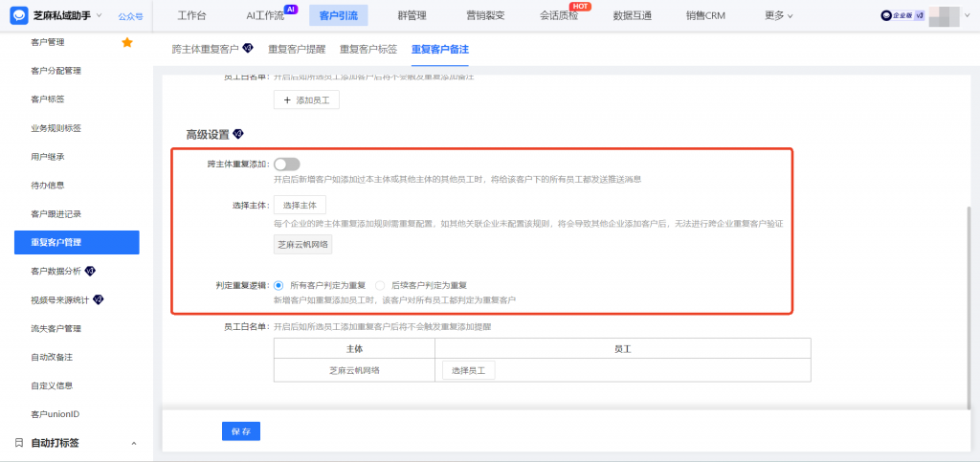Open the 群管理 top menu
This screenshot has width=980, height=462.
click(412, 15)
